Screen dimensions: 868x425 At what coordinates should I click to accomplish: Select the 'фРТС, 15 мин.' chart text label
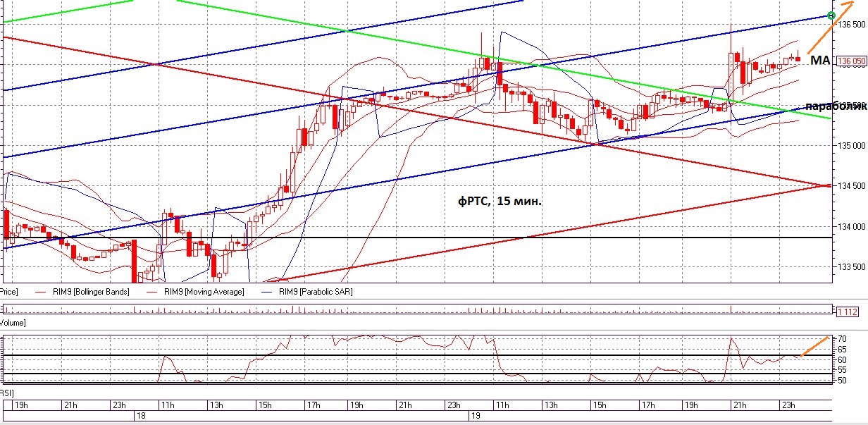(499, 202)
